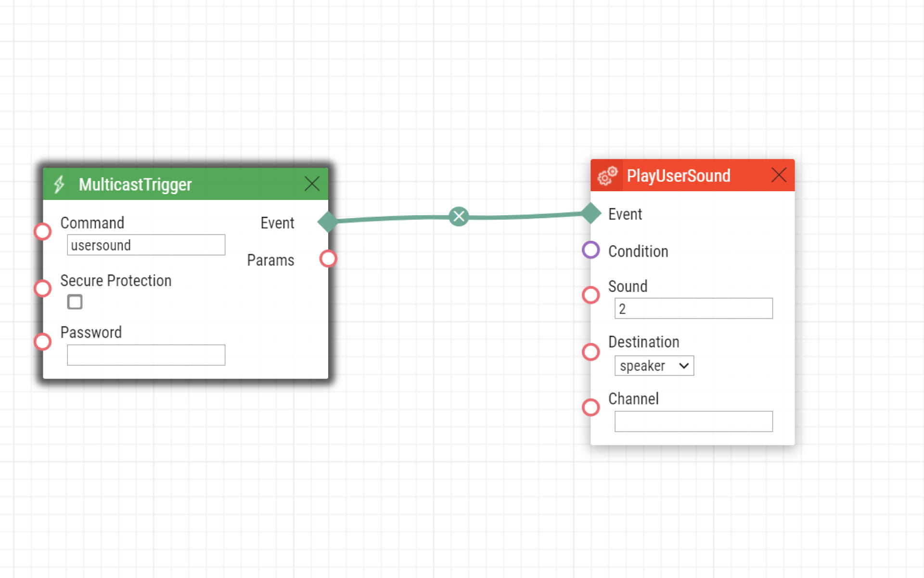Click the Secure Protection label
Viewport: 924px width, 578px height.
click(116, 281)
